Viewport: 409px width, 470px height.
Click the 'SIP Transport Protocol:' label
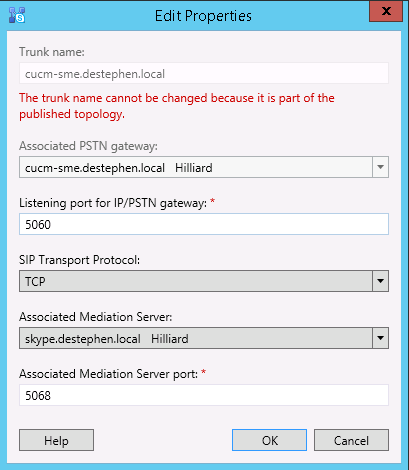tap(79, 260)
